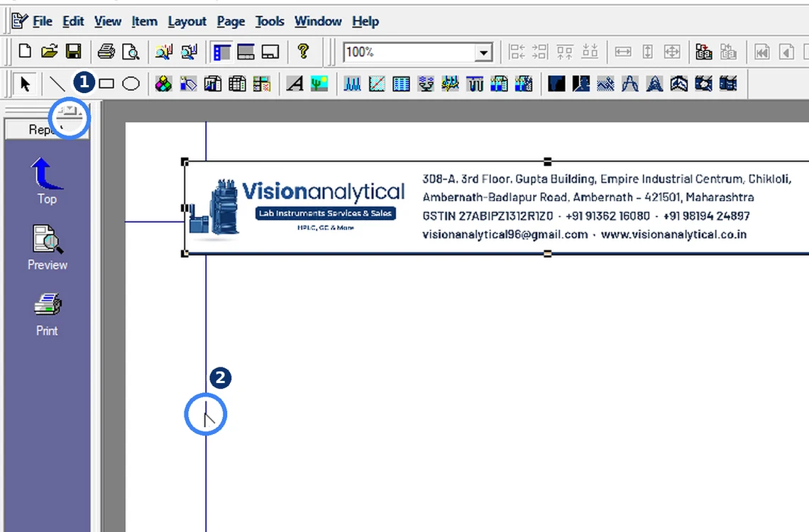Click inside the 100% zoom field
This screenshot has width=809, height=532.
click(409, 52)
